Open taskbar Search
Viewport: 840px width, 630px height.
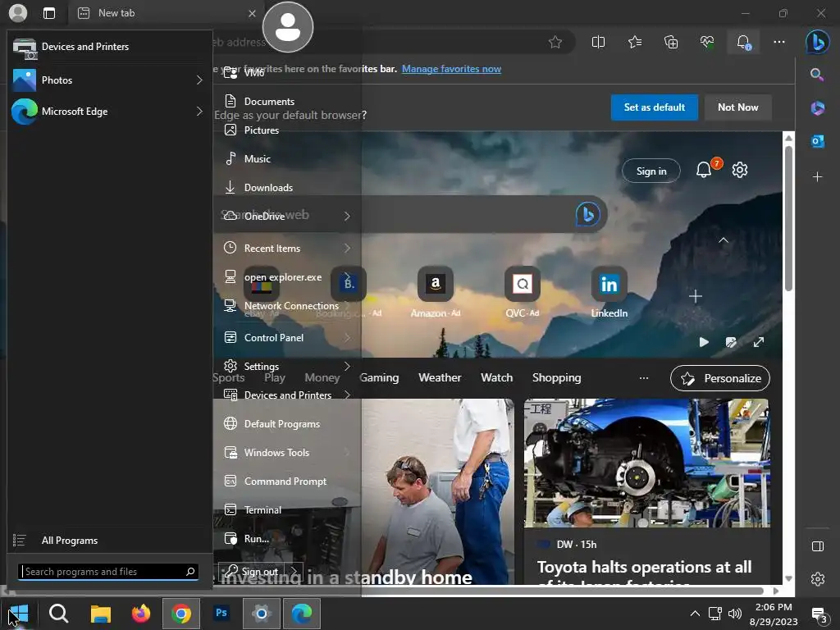[59, 614]
